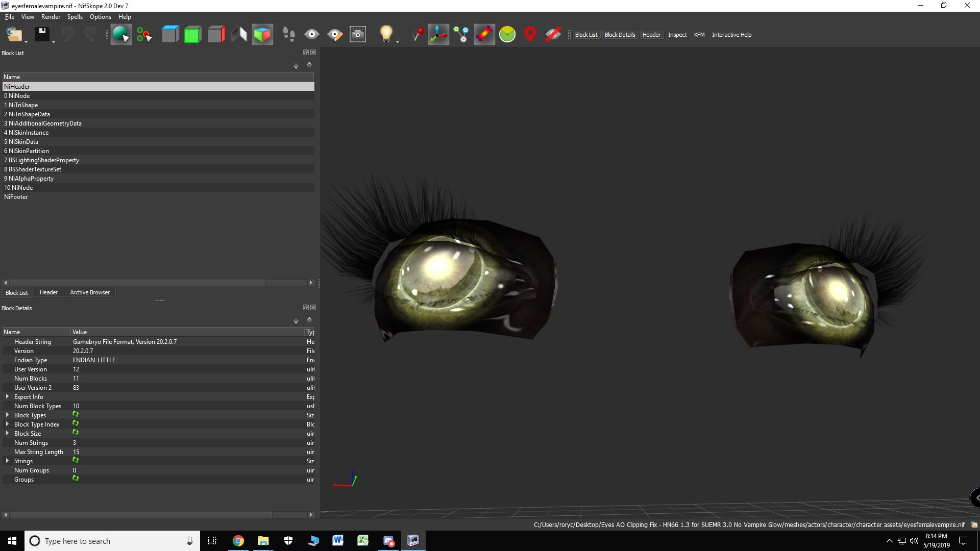
Task: Select the front view green cube
Action: pyautogui.click(x=192, y=35)
